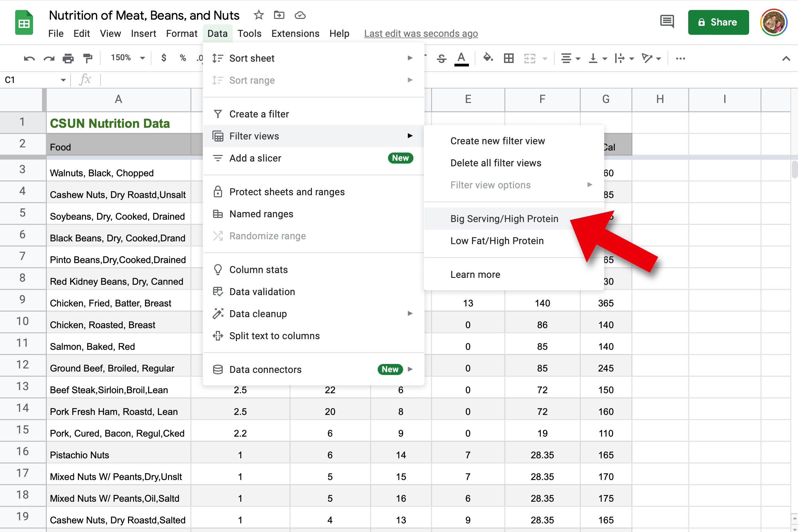Click the Split text to columns icon
The height and width of the screenshot is (532, 798).
218,335
